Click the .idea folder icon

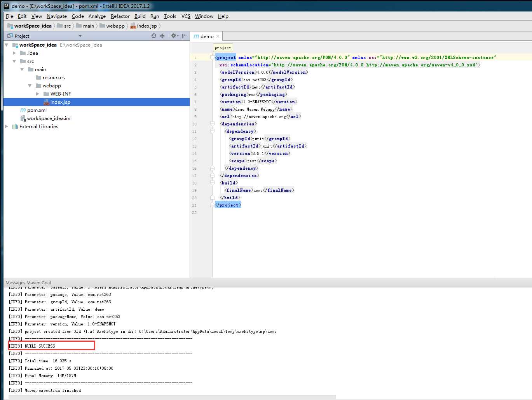coord(23,53)
